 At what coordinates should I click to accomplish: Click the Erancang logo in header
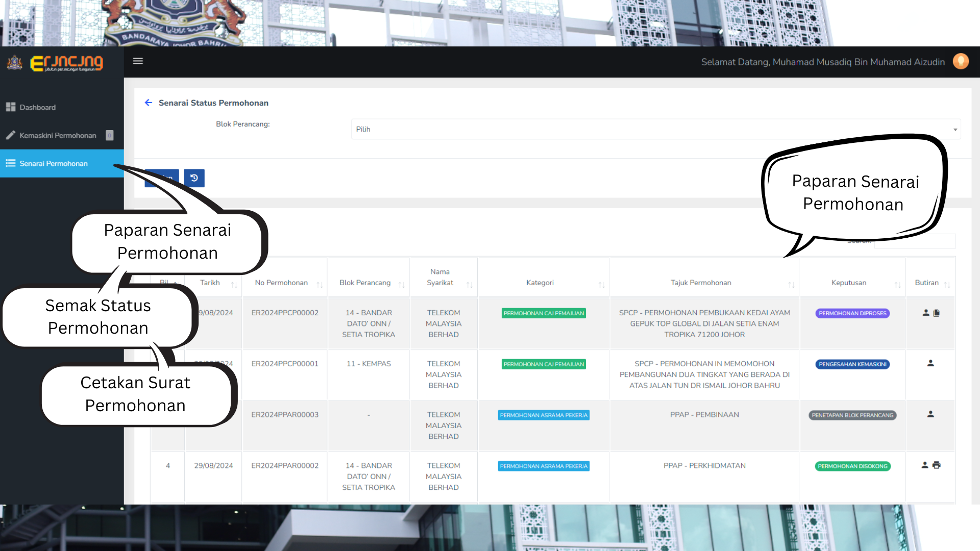coord(66,63)
